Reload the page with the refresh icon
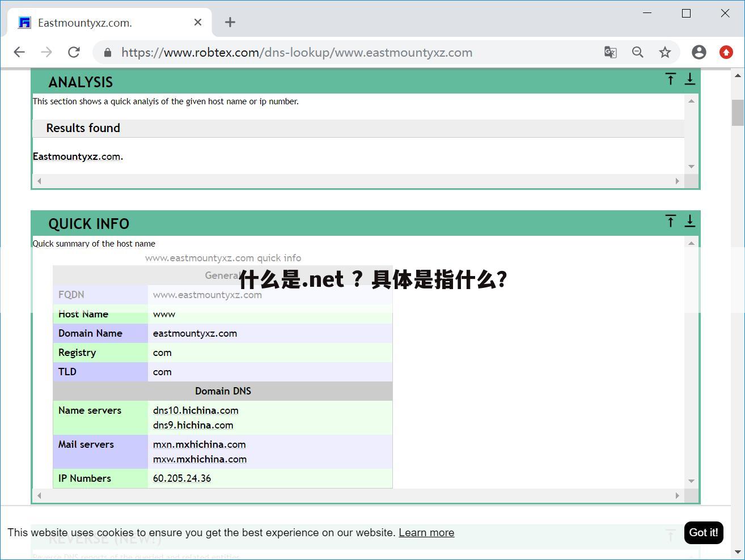This screenshot has width=745, height=560. pyautogui.click(x=74, y=52)
